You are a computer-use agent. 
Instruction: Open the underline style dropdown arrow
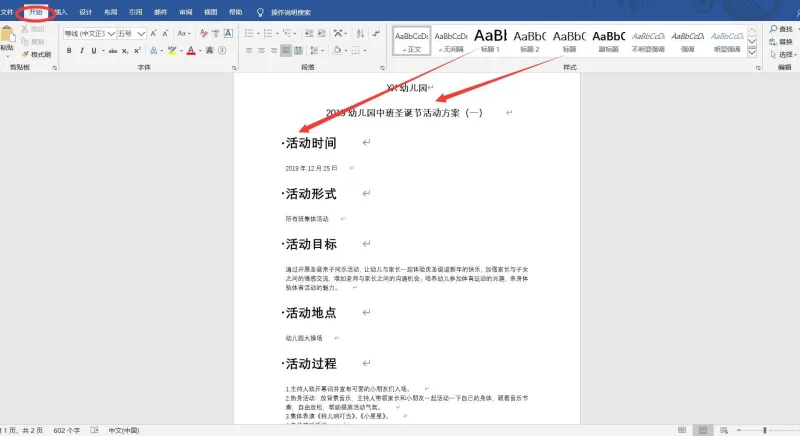[103, 50]
